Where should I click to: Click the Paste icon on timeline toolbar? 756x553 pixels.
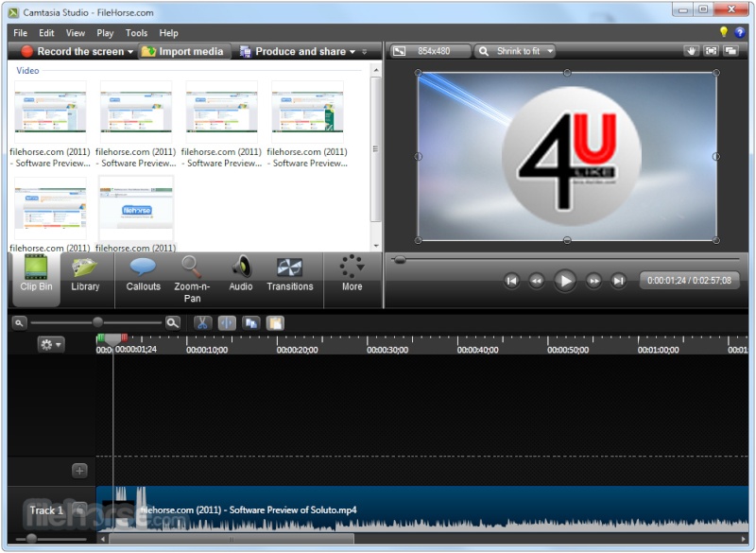(275, 323)
